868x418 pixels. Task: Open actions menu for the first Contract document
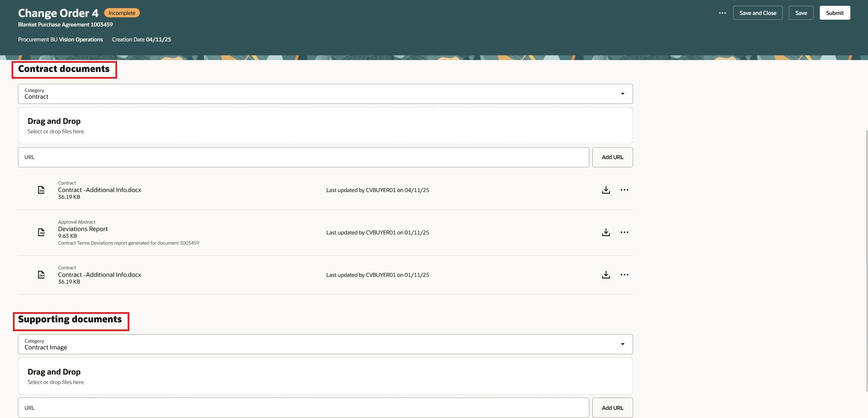pyautogui.click(x=625, y=190)
